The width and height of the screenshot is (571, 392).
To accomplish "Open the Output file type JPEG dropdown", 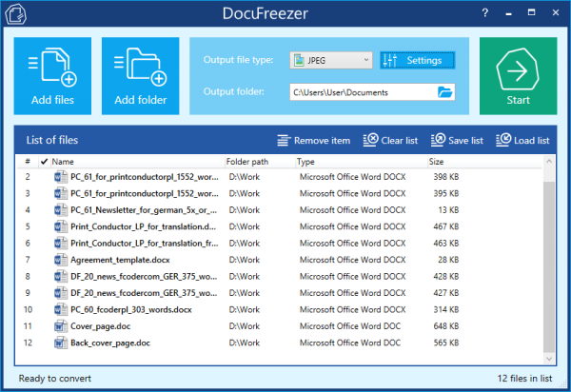I will coord(331,60).
